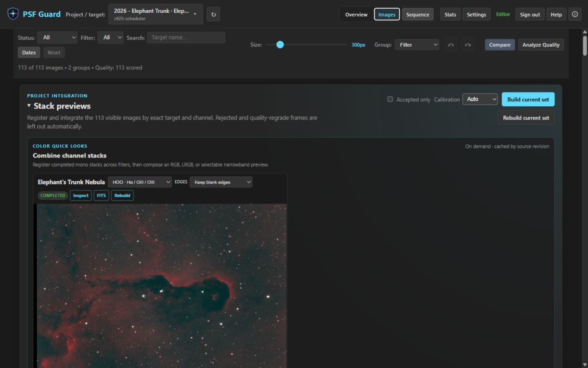Click the Analyze Quality button
Screen dimensions: 588x368
[x=541, y=45]
